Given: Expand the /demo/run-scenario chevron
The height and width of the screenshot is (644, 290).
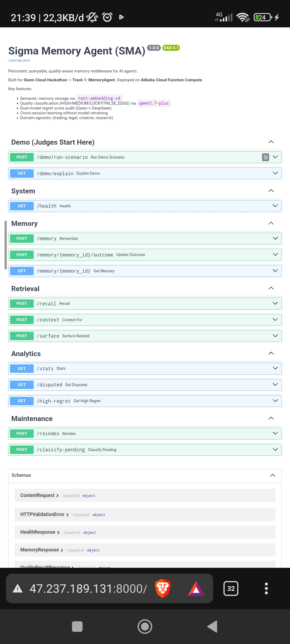Looking at the screenshot, I should [275, 157].
